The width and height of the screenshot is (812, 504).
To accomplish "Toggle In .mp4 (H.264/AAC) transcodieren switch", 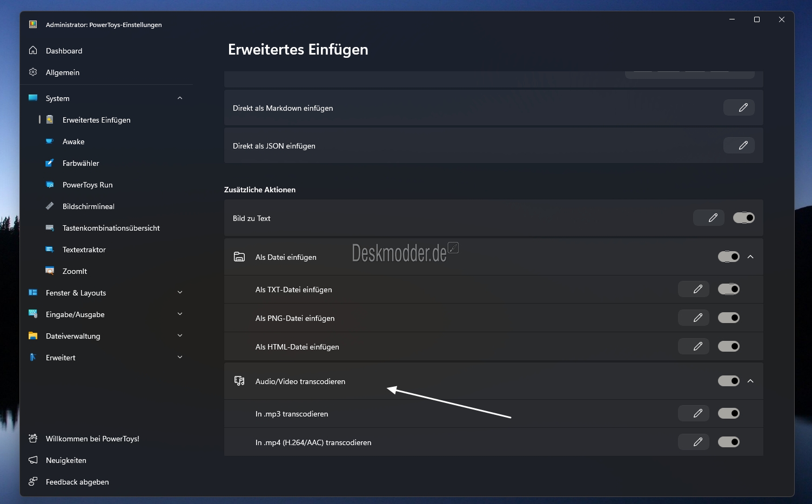I will [729, 442].
